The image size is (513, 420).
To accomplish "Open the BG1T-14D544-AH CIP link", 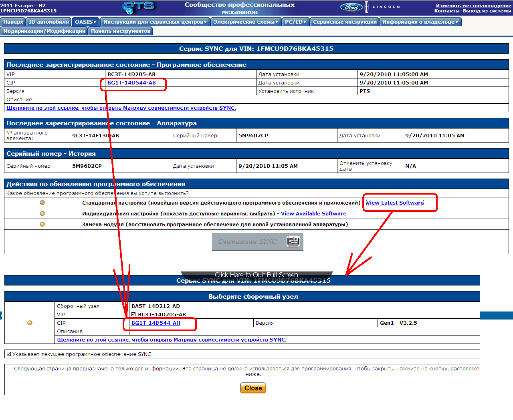I will point(156,323).
